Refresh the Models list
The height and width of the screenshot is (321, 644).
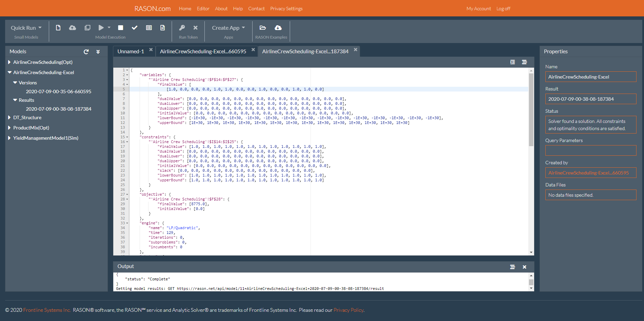click(x=86, y=52)
